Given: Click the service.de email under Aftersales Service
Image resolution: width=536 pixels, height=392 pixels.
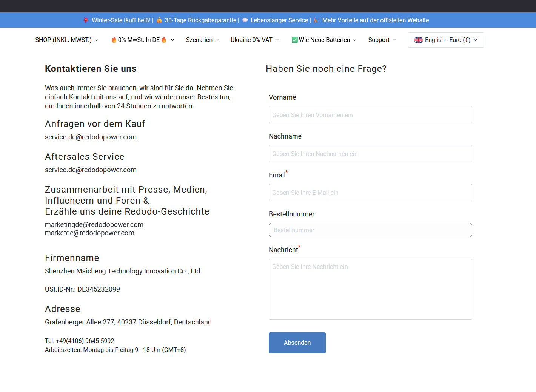Looking at the screenshot, I should pos(91,170).
